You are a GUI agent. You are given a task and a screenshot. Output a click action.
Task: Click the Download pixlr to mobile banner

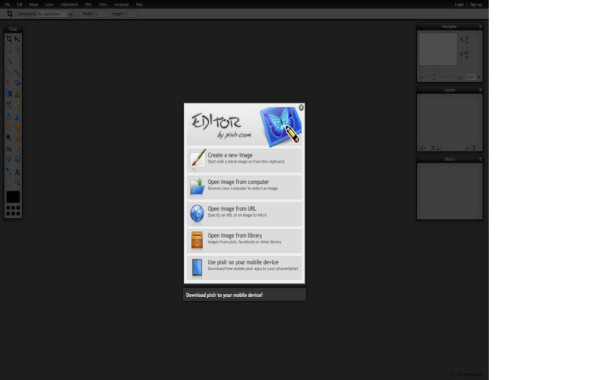pyautogui.click(x=245, y=295)
